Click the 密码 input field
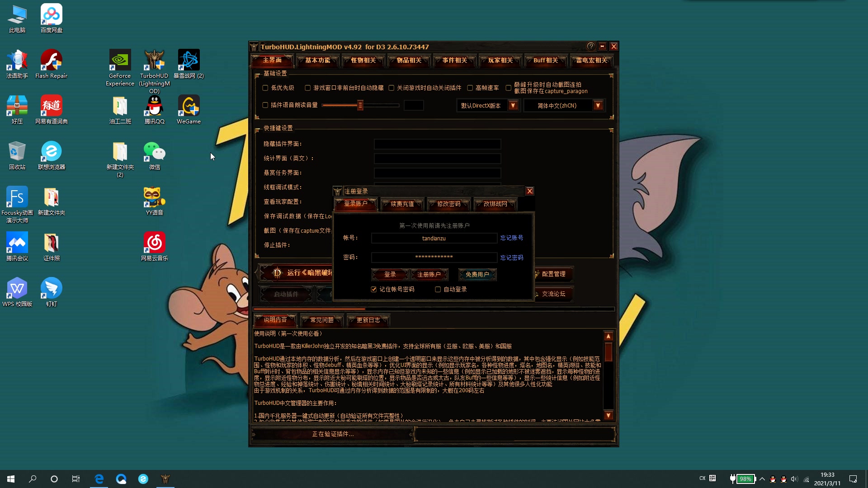This screenshot has width=868, height=488. (x=434, y=258)
